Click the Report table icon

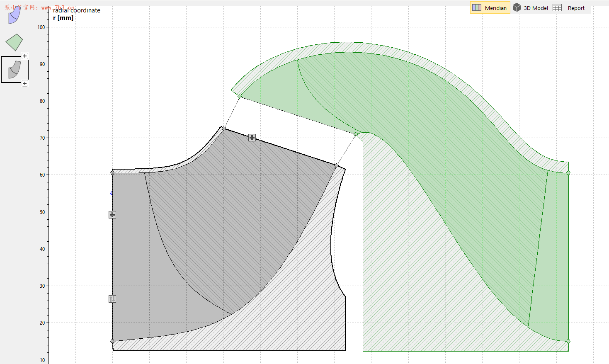pyautogui.click(x=558, y=8)
